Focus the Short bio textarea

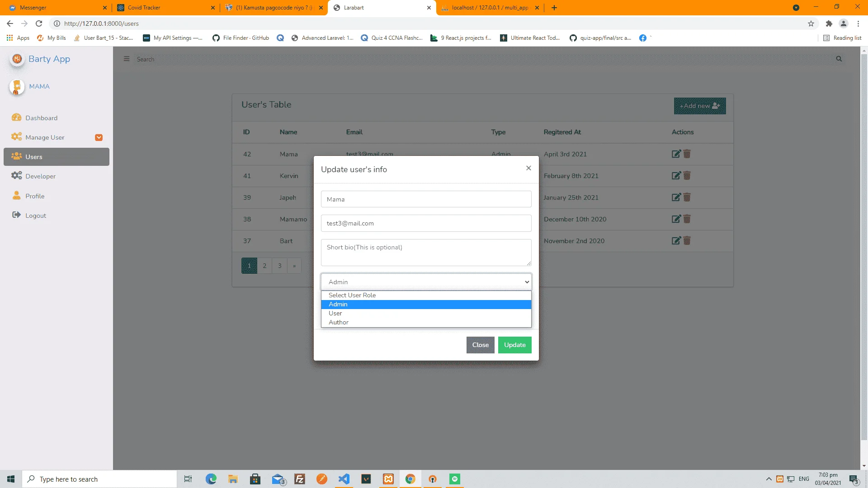426,253
